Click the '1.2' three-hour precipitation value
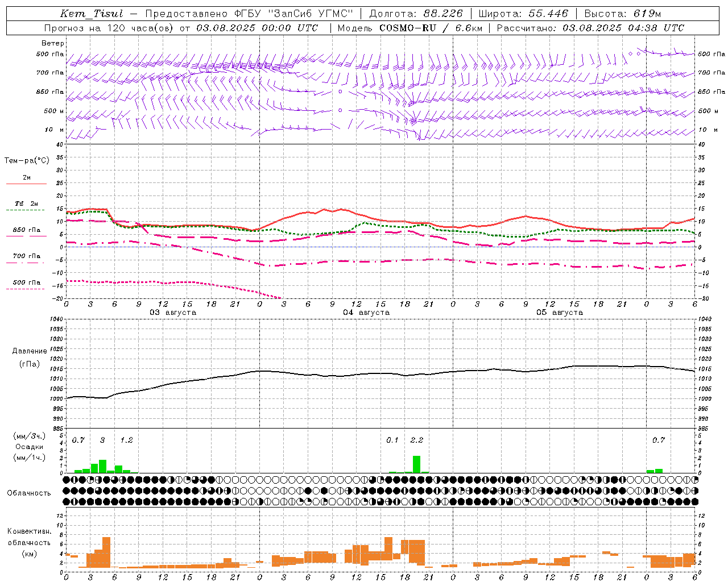 tap(126, 440)
